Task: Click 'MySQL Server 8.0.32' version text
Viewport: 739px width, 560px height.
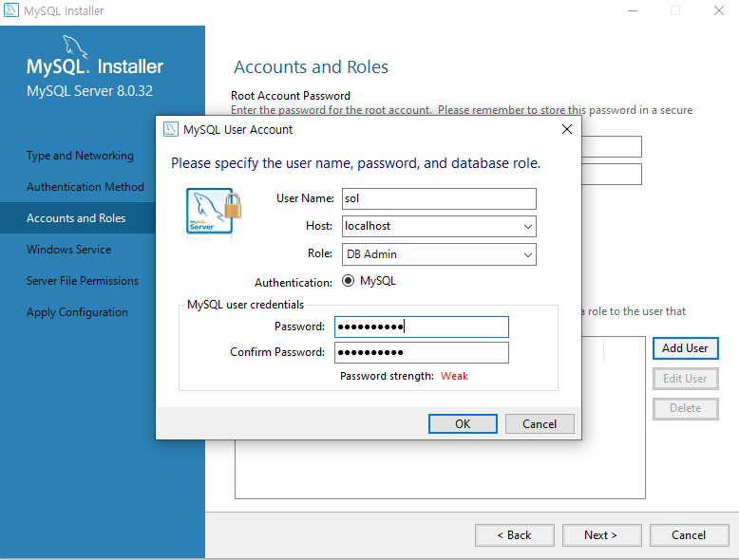Action: 89,91
